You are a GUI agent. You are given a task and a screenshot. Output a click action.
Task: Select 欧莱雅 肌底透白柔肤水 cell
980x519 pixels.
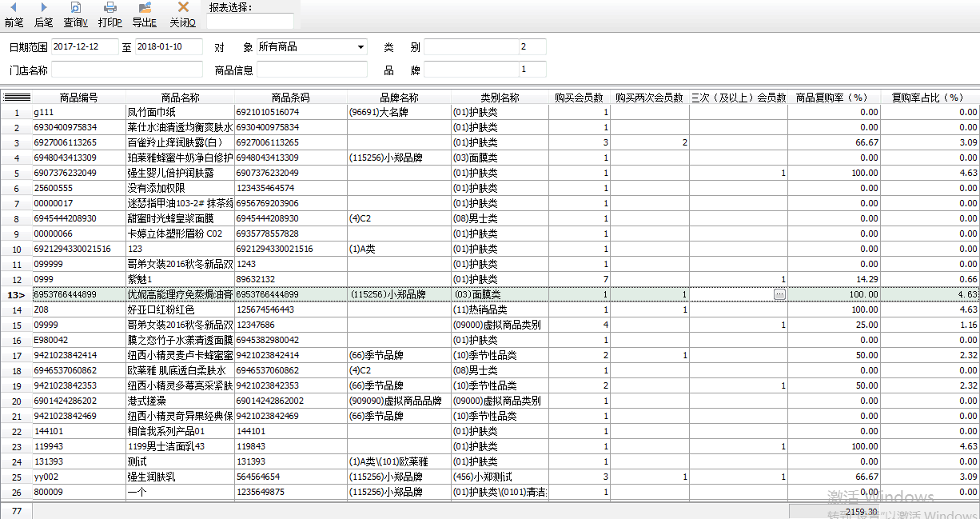coord(180,370)
